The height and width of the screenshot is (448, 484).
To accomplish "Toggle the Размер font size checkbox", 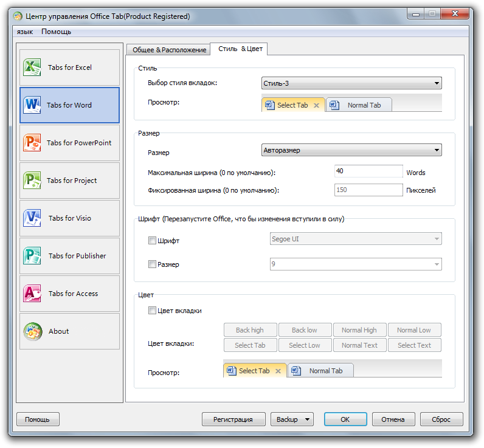I will click(153, 264).
